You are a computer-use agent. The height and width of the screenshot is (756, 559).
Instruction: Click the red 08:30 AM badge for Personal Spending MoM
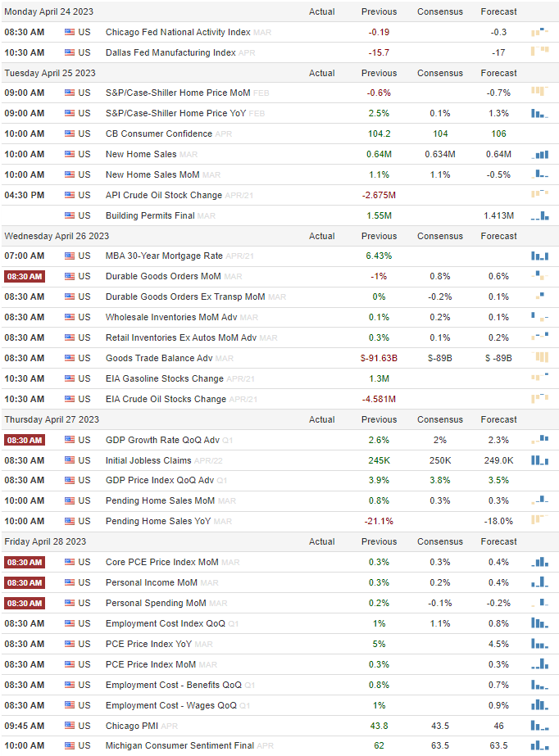point(25,603)
